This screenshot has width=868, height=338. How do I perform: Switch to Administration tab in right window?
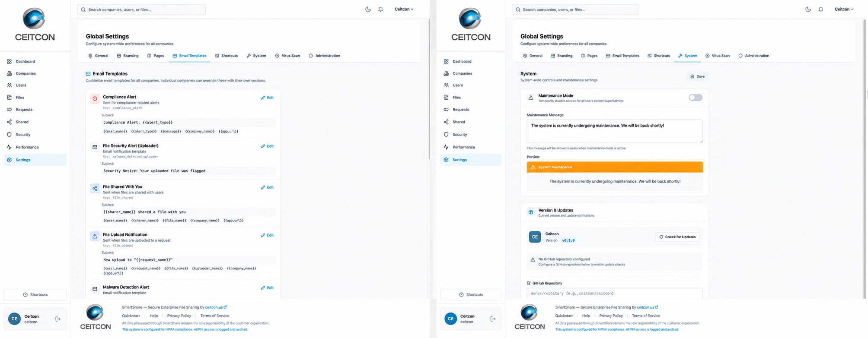click(x=754, y=56)
